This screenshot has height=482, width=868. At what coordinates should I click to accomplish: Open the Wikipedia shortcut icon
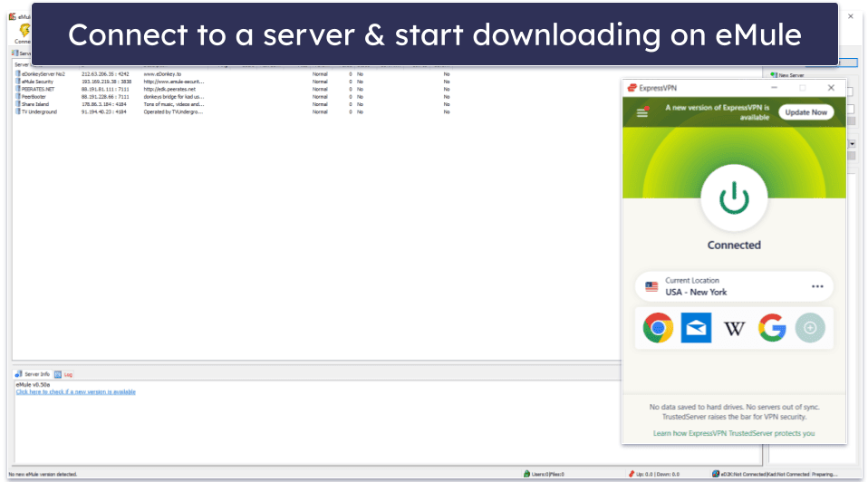pos(734,328)
